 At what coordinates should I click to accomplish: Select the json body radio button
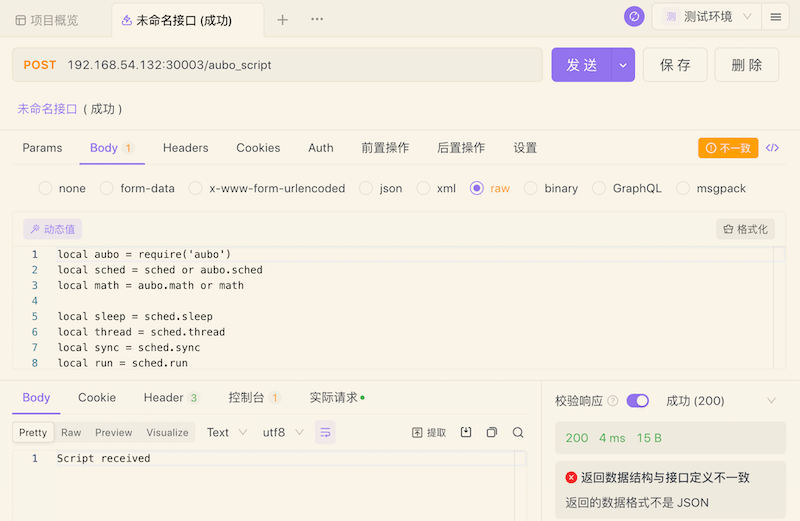click(x=366, y=188)
